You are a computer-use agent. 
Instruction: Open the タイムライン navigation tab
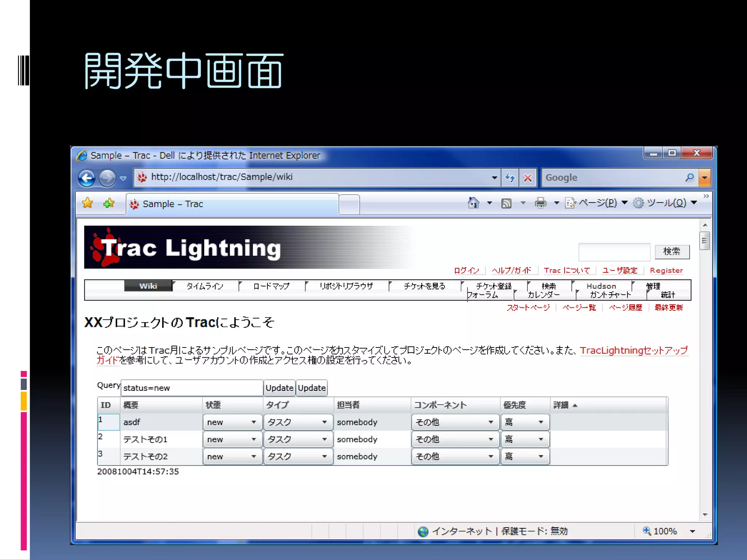(x=205, y=286)
